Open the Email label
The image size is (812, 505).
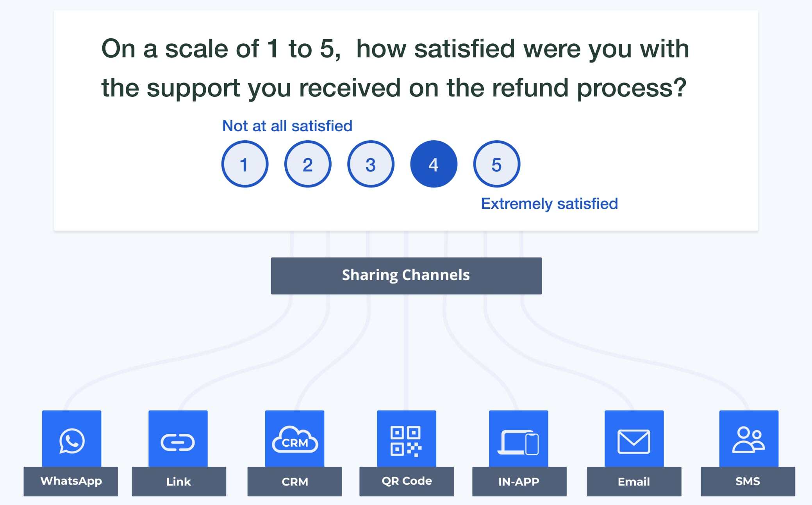[x=634, y=481]
